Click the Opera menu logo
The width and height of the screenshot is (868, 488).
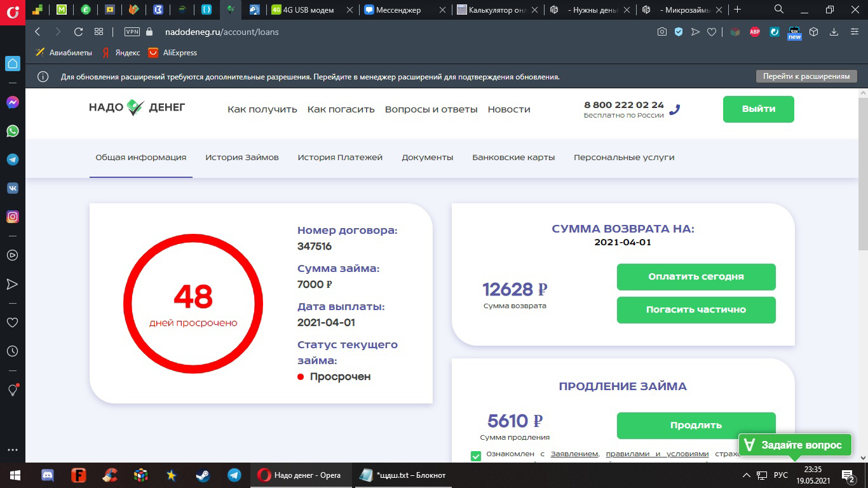(12, 12)
